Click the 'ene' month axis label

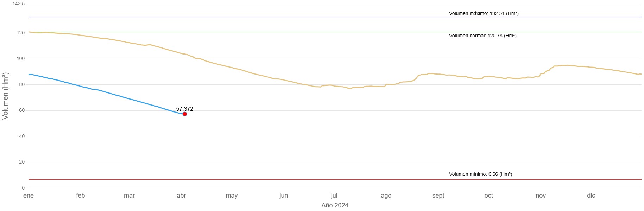tap(29, 196)
